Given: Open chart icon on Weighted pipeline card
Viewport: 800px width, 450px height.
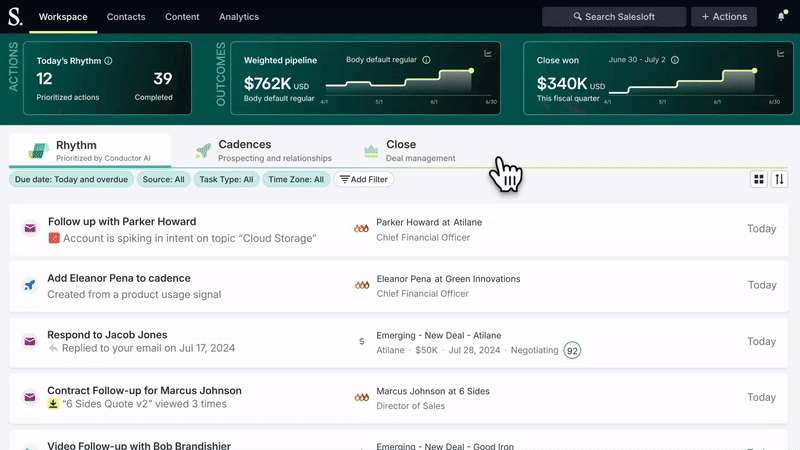Looking at the screenshot, I should pos(488,54).
